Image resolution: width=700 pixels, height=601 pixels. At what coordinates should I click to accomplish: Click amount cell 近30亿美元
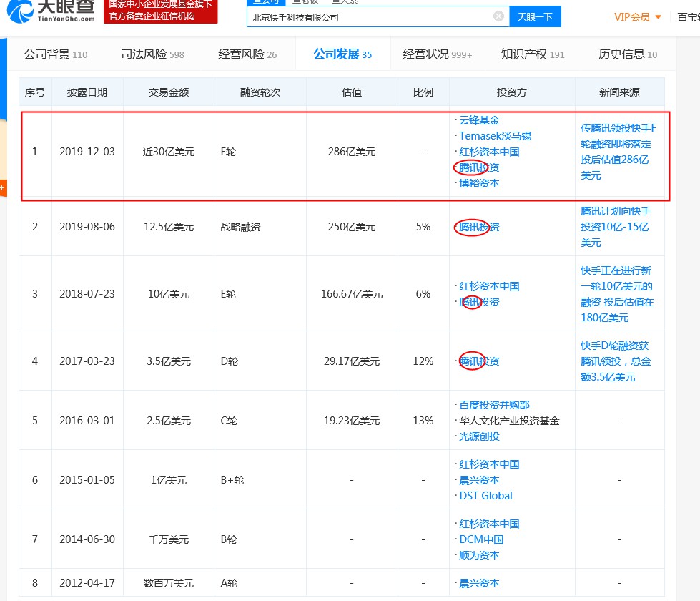169,152
